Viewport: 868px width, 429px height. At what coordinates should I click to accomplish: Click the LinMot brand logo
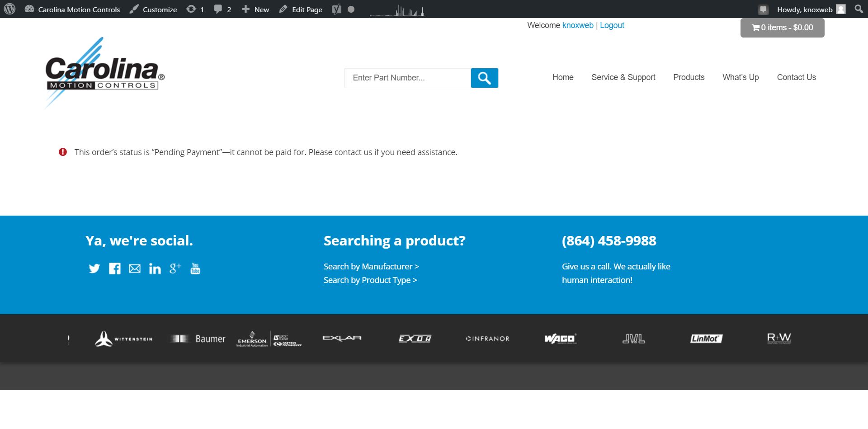tap(706, 339)
